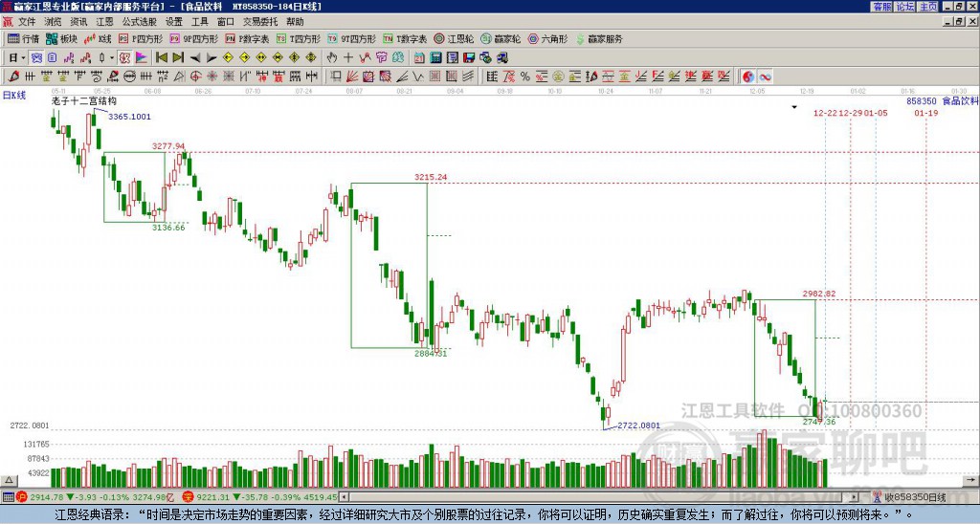
Task: Step chart left with black left arrow
Action: [x=195, y=58]
